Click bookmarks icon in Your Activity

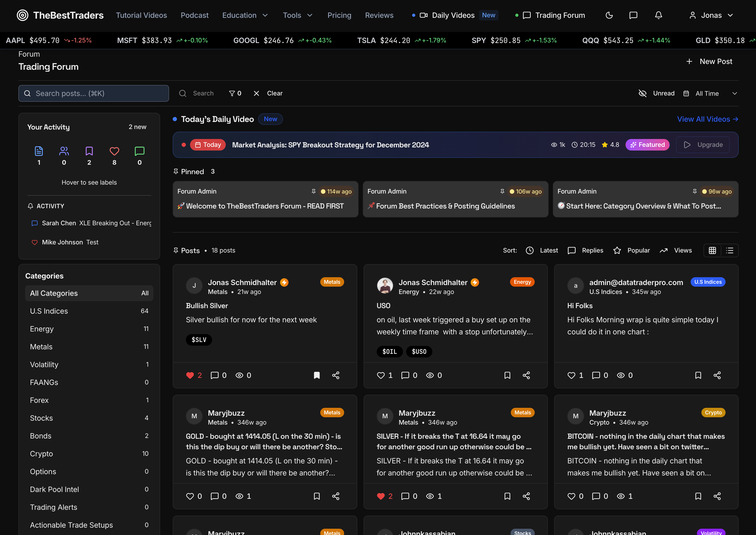pyautogui.click(x=89, y=151)
